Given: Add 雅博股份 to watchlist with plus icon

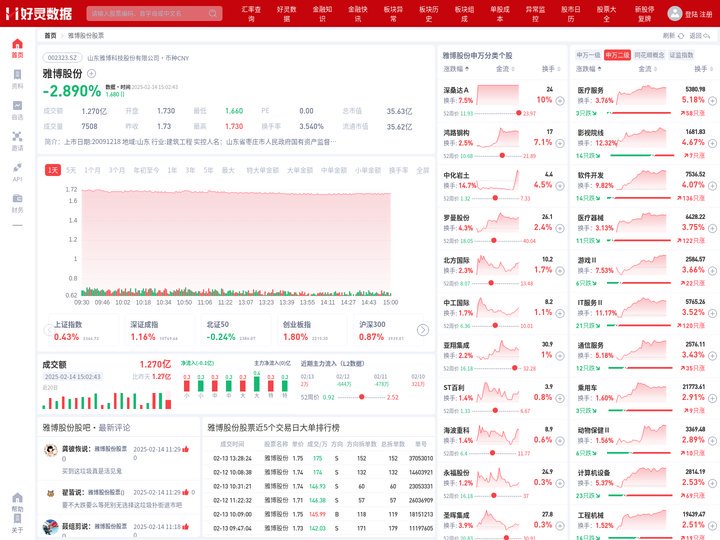Looking at the screenshot, I should click(x=91, y=73).
